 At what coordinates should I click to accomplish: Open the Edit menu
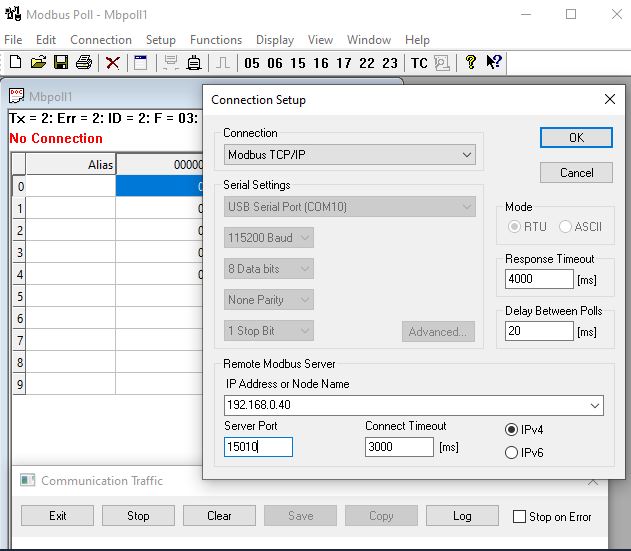[46, 40]
